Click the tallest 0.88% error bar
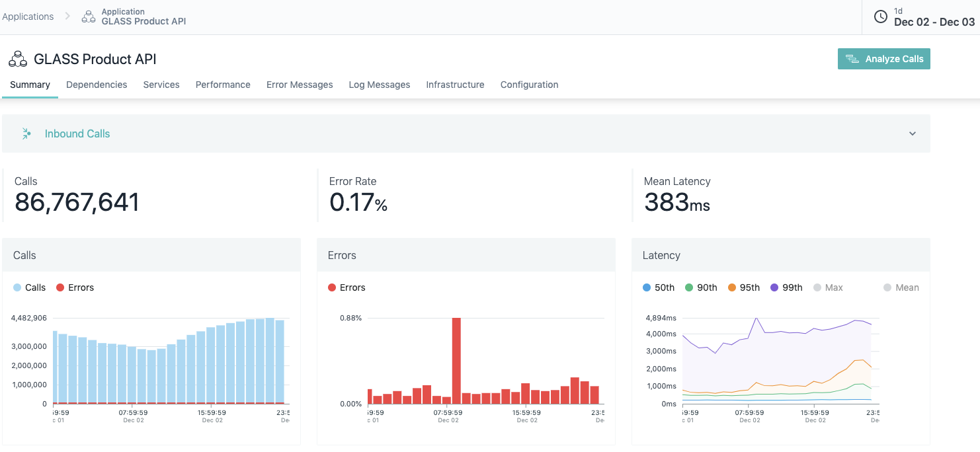 (456, 361)
